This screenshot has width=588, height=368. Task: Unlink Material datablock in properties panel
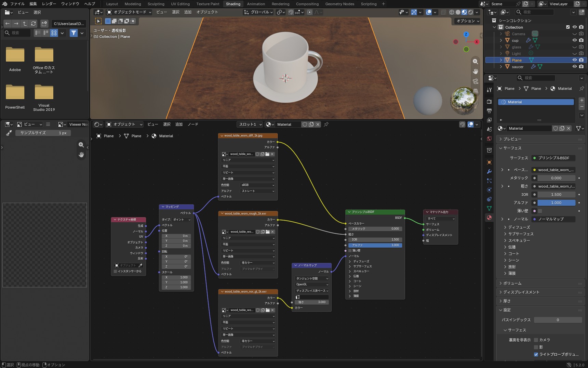pyautogui.click(x=569, y=128)
